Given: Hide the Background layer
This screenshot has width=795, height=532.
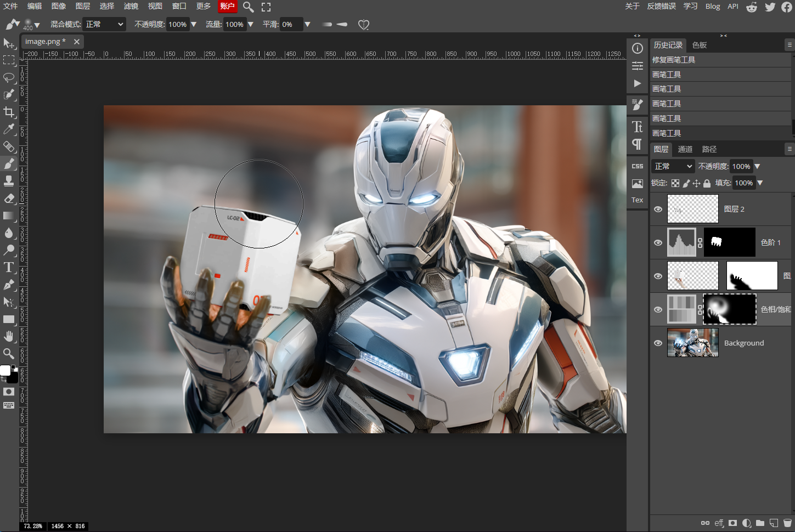Looking at the screenshot, I should tap(658, 343).
